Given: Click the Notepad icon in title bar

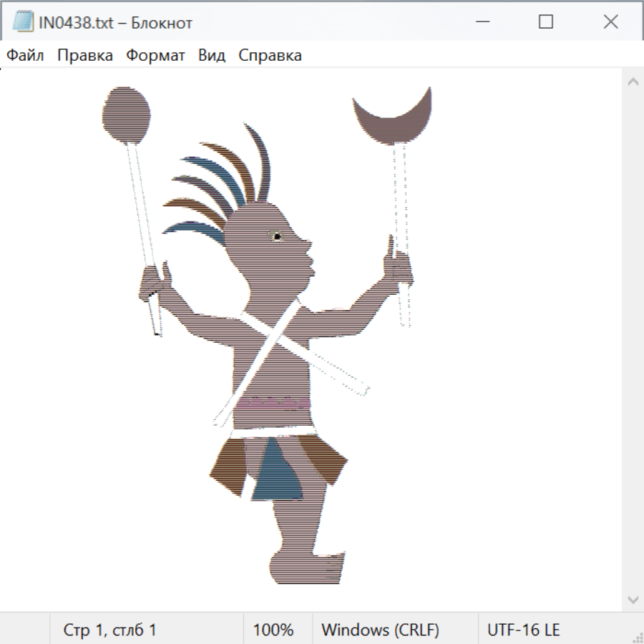Looking at the screenshot, I should tap(22, 22).
